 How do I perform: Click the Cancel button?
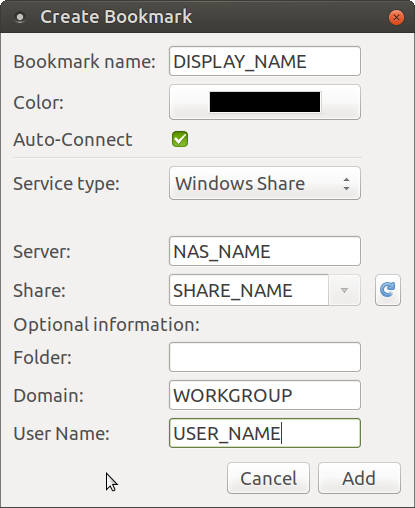click(268, 478)
